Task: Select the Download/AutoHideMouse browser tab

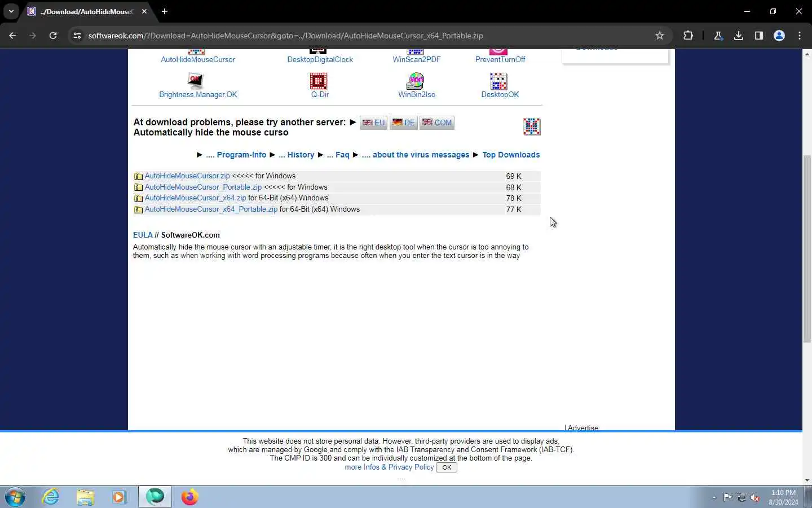Action: click(x=87, y=11)
